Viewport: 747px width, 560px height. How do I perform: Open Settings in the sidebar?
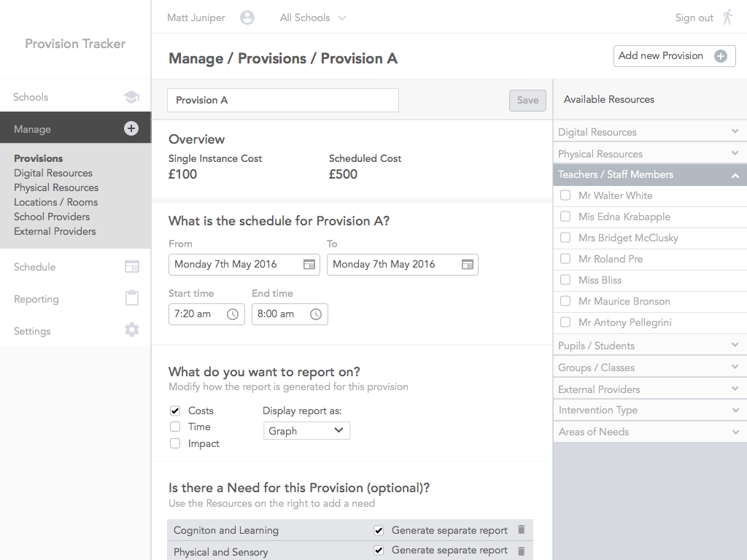pyautogui.click(x=75, y=330)
